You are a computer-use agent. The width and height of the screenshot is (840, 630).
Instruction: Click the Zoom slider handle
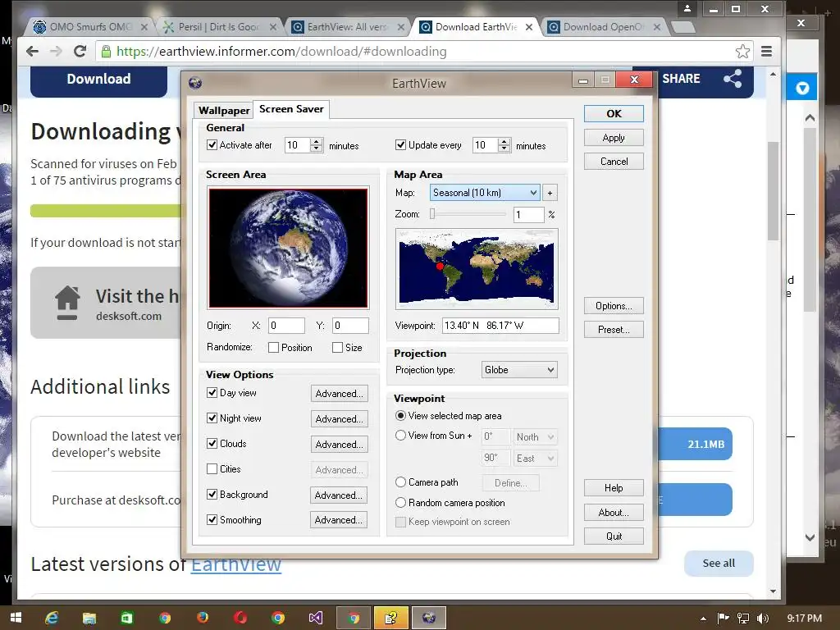pyautogui.click(x=432, y=214)
